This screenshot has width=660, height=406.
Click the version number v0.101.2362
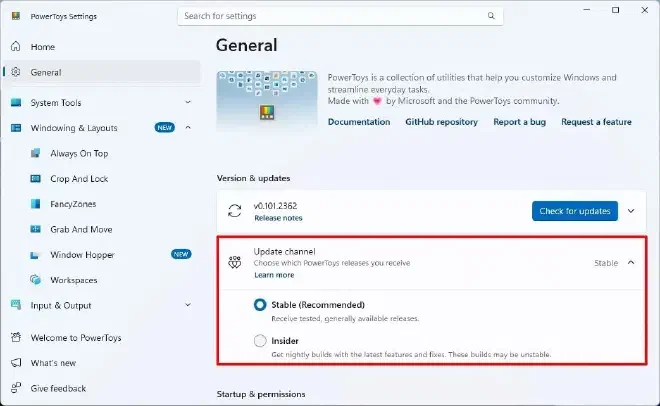[x=275, y=206]
